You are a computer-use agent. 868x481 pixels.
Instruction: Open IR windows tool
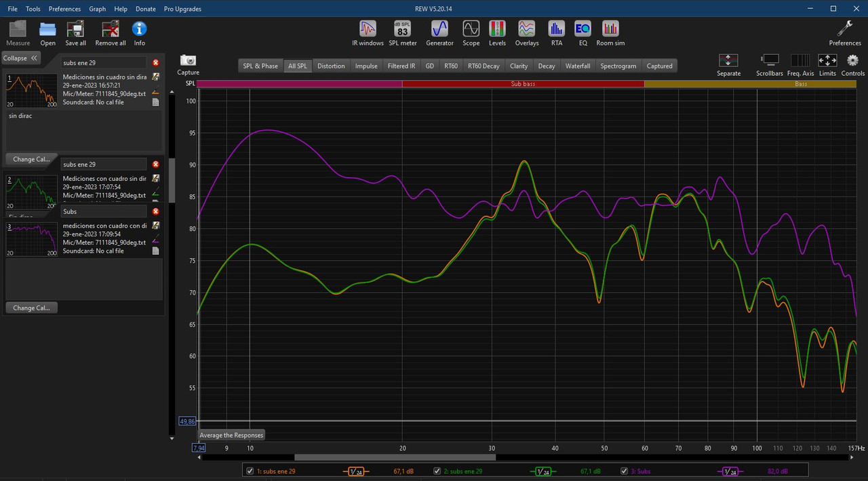click(x=368, y=33)
